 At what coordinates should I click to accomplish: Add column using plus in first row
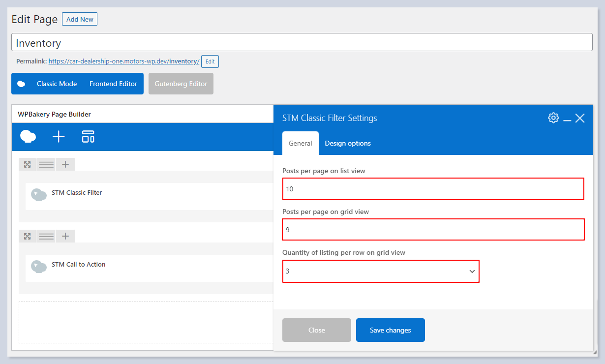[65, 164]
